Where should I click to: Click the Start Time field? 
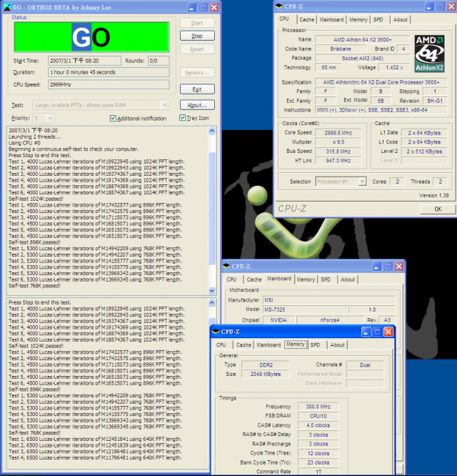pos(84,61)
